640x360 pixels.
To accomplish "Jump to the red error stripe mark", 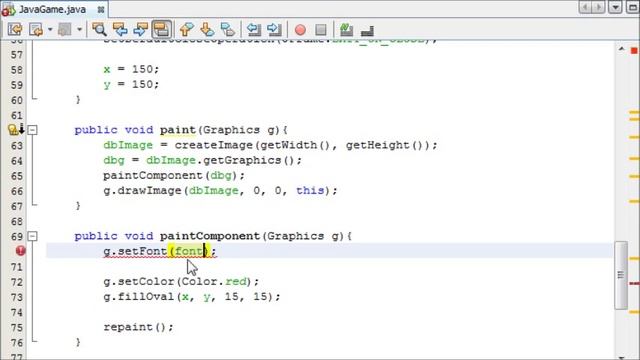I will 634,283.
